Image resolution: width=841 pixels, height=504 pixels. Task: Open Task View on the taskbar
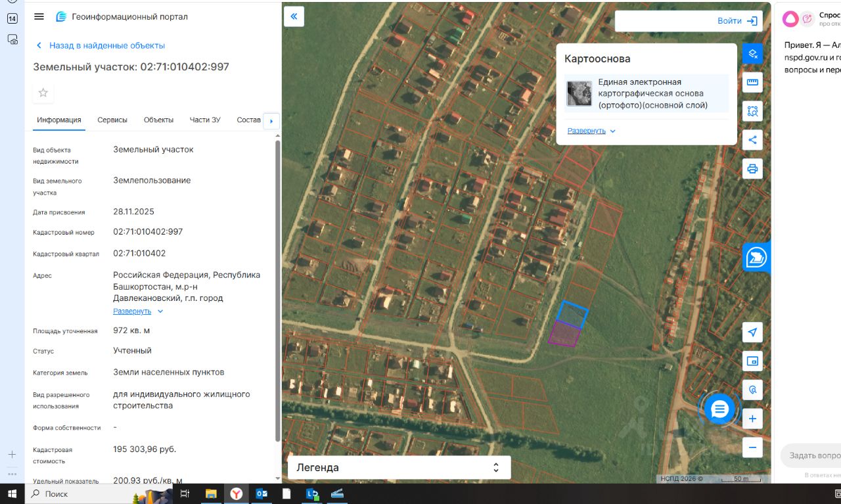[x=185, y=493]
